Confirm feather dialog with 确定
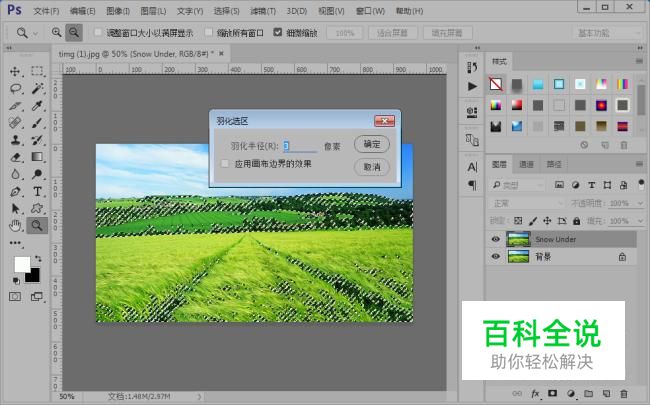The height and width of the screenshot is (405, 650). click(372, 144)
